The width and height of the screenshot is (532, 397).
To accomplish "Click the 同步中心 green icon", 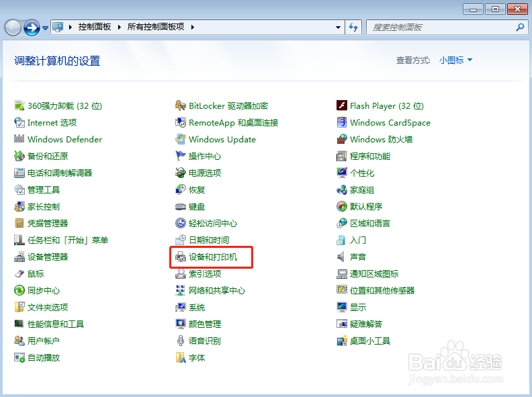I will click(x=19, y=290).
